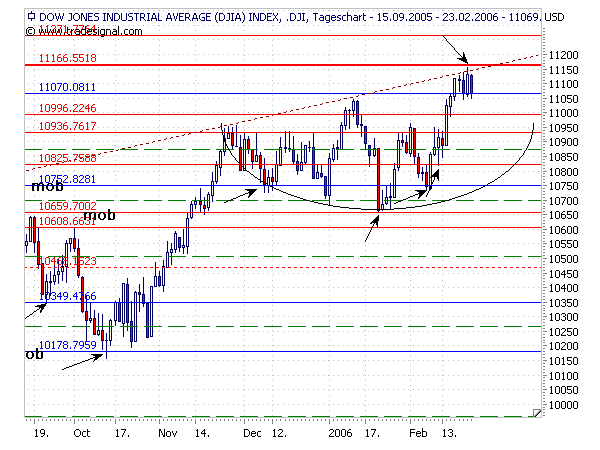The width and height of the screenshot is (600, 450).
Task: Click the 10500 price axis label
Action: click(563, 259)
